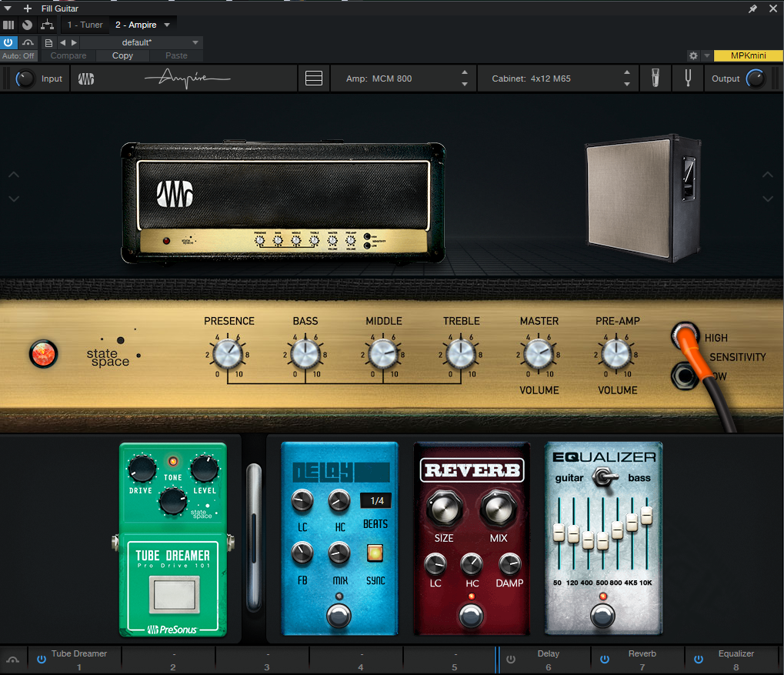Screen dimensions: 784x675
Task: Click the speaker cabinet thumbnail
Action: (643, 198)
